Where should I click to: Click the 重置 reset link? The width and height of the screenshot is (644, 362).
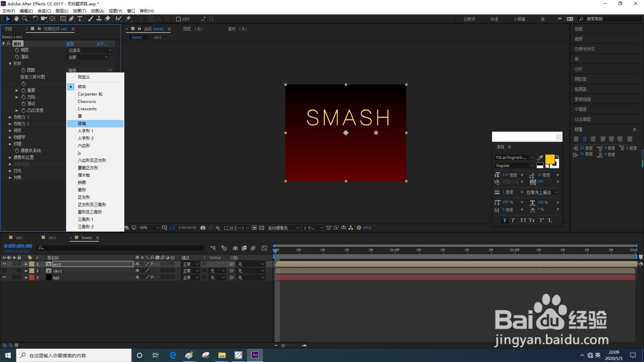pos(70,44)
